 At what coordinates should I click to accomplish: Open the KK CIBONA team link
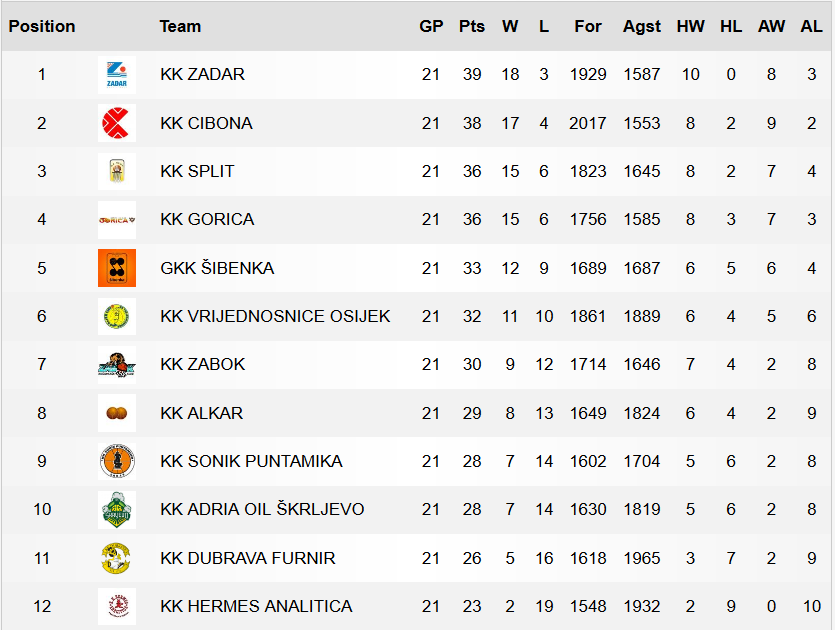click(206, 123)
